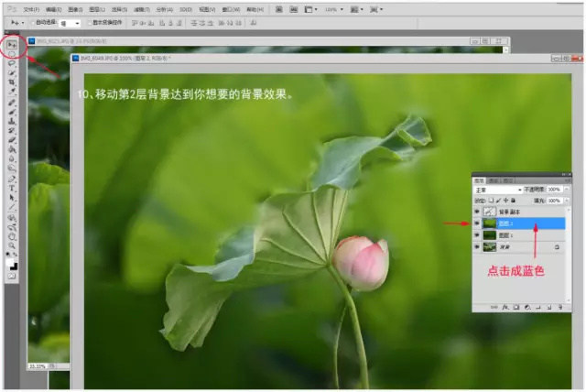Click the lock icon on the 背景 layer
Viewport: 586px width, 392px height.
[x=557, y=247]
